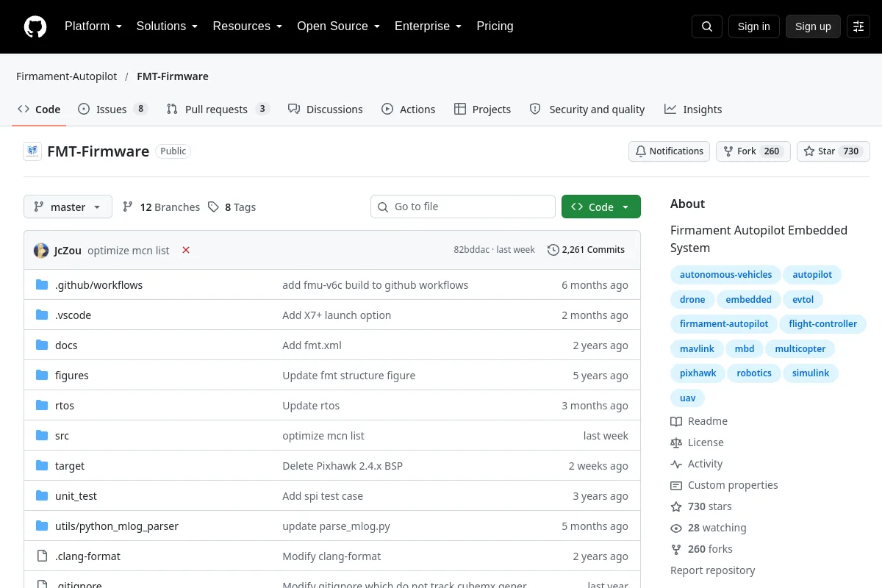Switch to the Pull requests tab
This screenshot has height=588, width=882.
[x=218, y=109]
